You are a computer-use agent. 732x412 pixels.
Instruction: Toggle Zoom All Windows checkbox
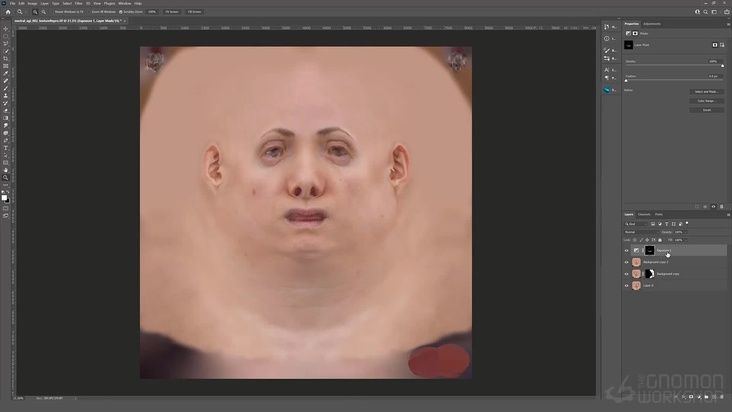(90, 12)
